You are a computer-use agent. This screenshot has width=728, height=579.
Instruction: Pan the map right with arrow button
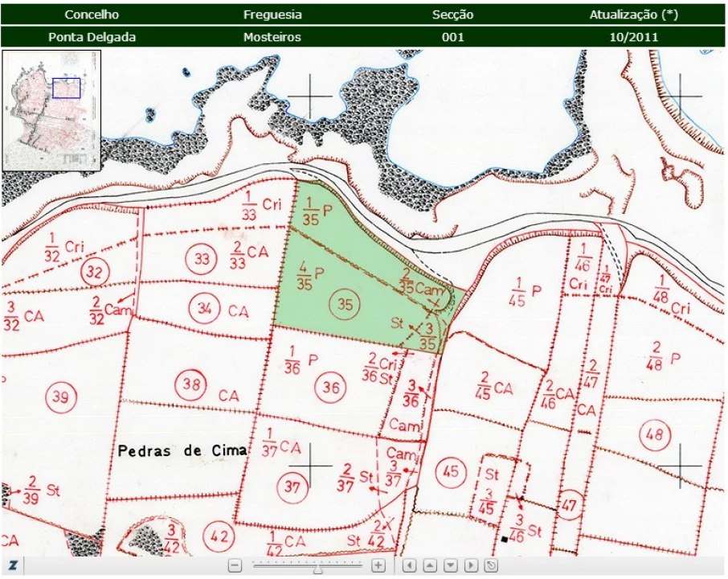pyautogui.click(x=471, y=565)
